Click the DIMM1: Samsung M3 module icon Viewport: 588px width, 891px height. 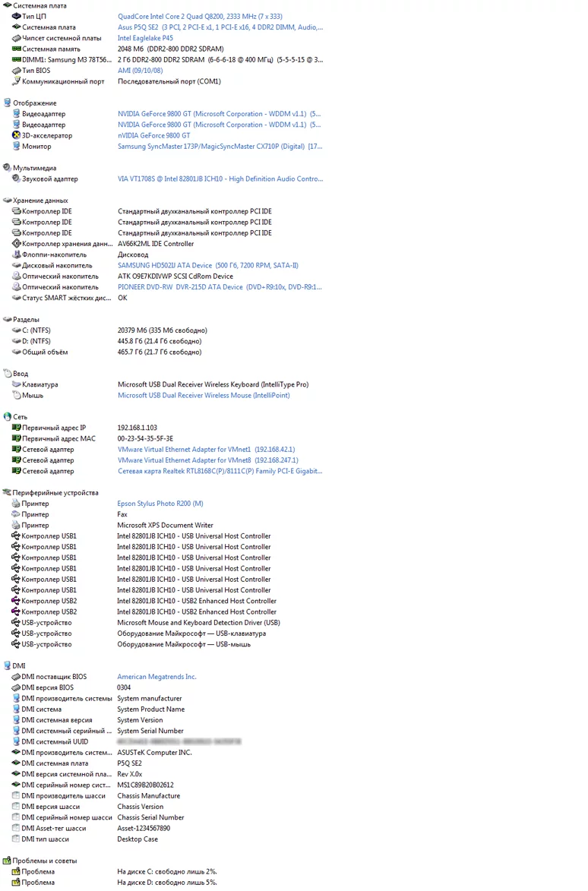(17, 60)
